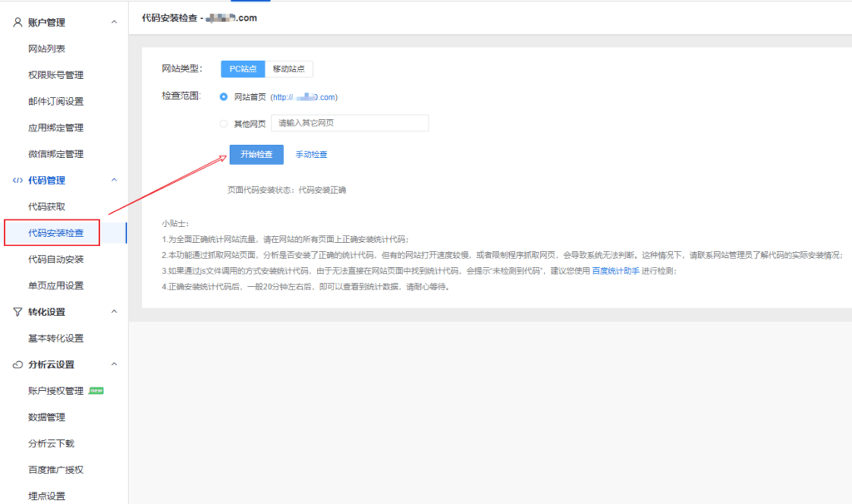Open 应用绑定管理 in the sidebar

click(x=56, y=127)
